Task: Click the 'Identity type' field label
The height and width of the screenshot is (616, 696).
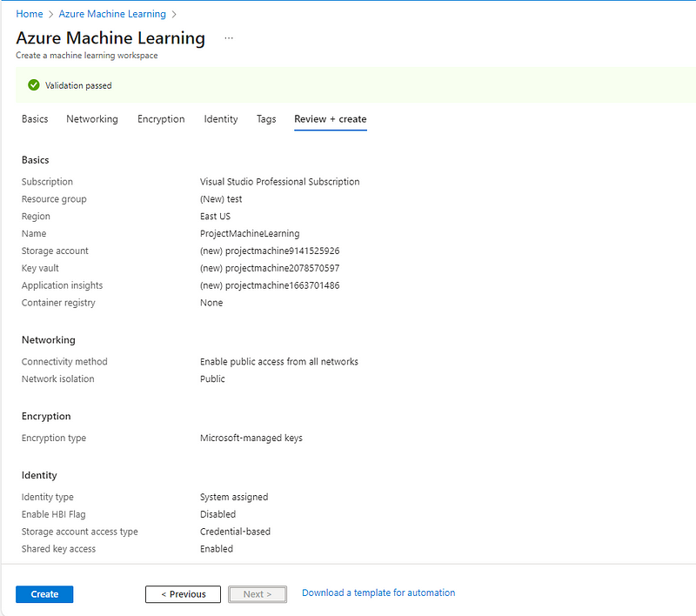Action: pos(48,497)
